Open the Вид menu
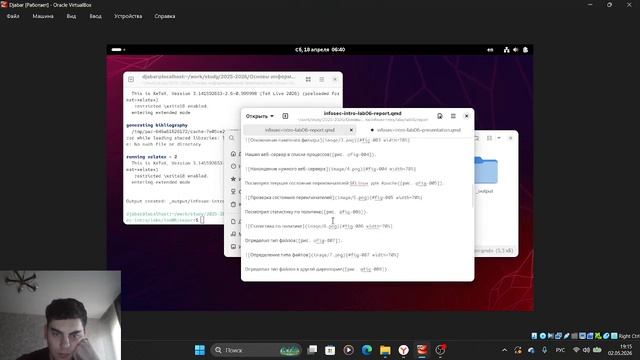This screenshot has height=360, width=640. [71, 16]
